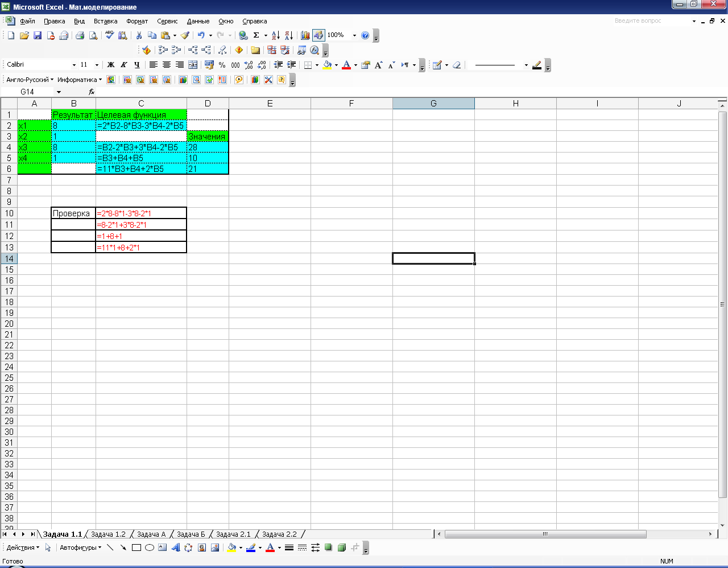Insert AutoSum with the sigma icon
Screen dimensions: 728x568
(x=257, y=35)
